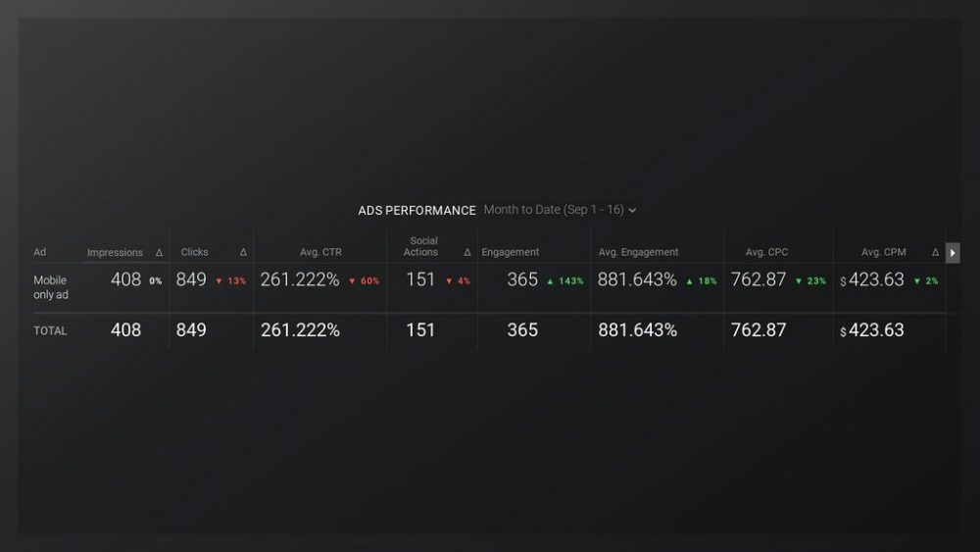This screenshot has width=980, height=552.
Task: Click the red 13% Clicks change indicator
Action: 231,281
